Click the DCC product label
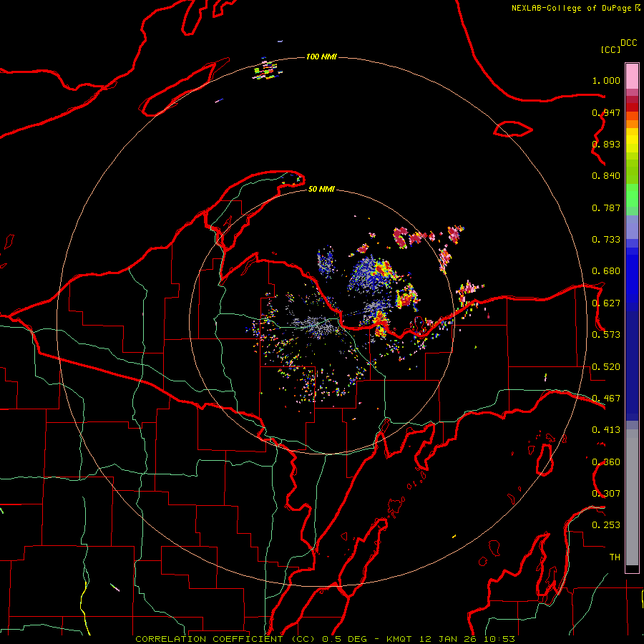Image resolution: width=644 pixels, height=644 pixels. tap(629, 43)
